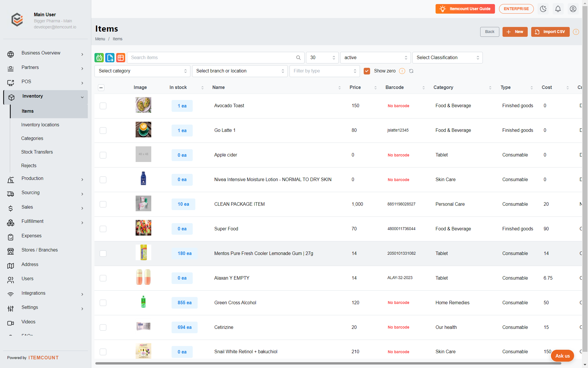The image size is (588, 368).
Task: Open the Itemcount User Guide
Action: click(x=465, y=9)
